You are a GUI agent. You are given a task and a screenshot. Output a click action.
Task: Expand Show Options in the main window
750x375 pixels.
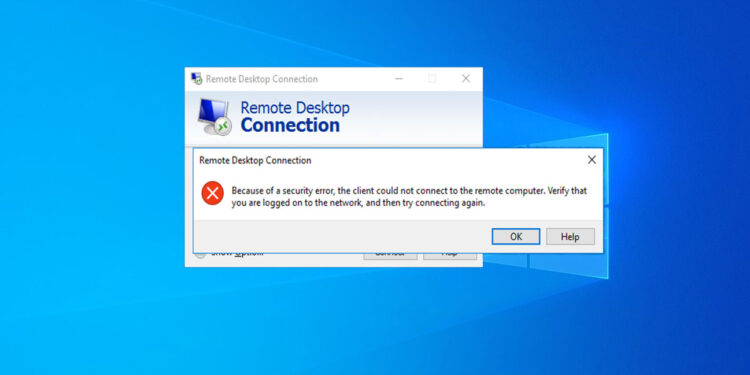[x=229, y=254]
